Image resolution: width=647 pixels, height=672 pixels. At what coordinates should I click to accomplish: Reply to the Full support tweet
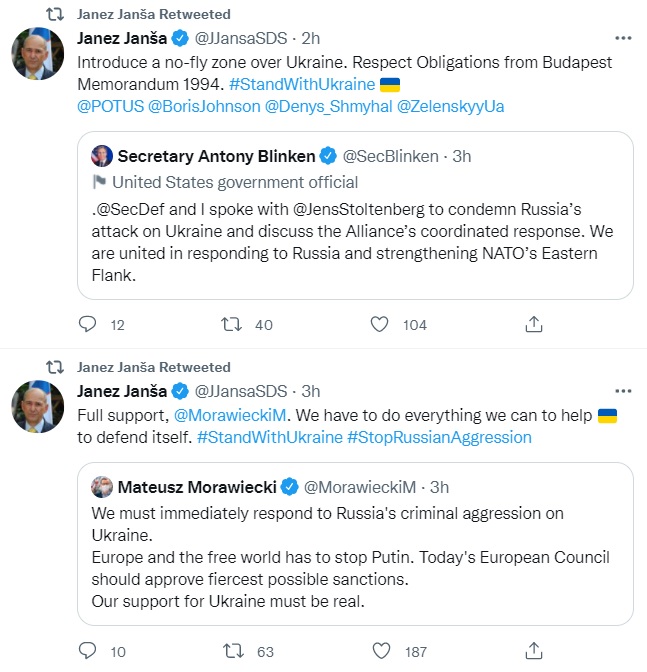(87, 652)
